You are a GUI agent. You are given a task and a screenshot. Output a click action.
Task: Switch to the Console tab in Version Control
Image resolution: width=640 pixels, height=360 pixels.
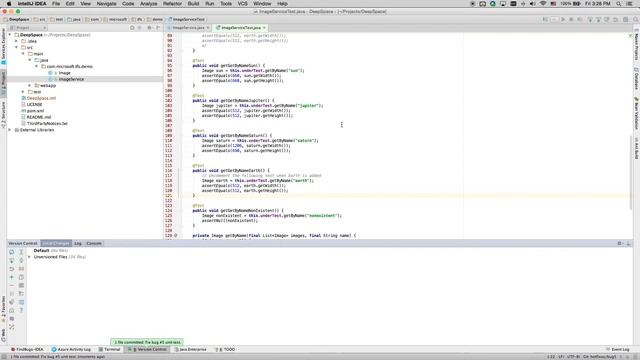(94, 243)
